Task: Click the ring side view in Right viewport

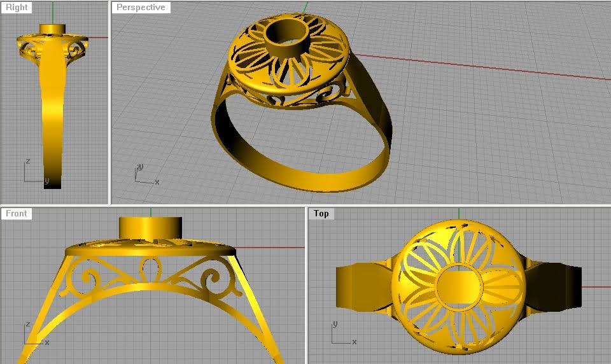Action: (52, 106)
